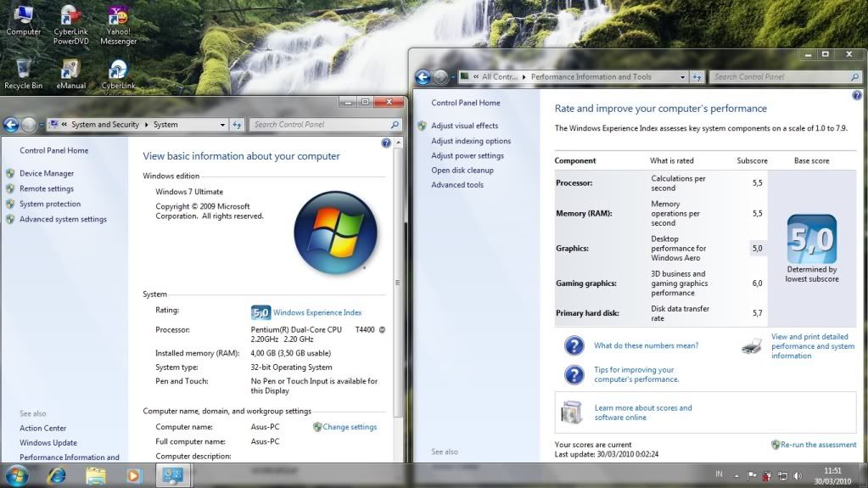This screenshot has width=868, height=488.
Task: Click the Windows logo in System window
Action: (335, 233)
